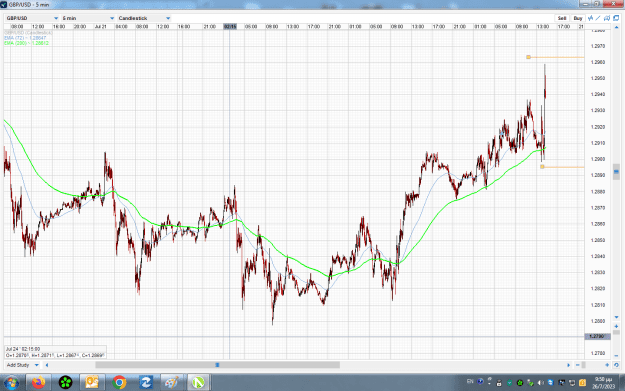Screen dimensions: 625x391
Task: Zoom in on the price axis (plus)
Action: [616, 326]
